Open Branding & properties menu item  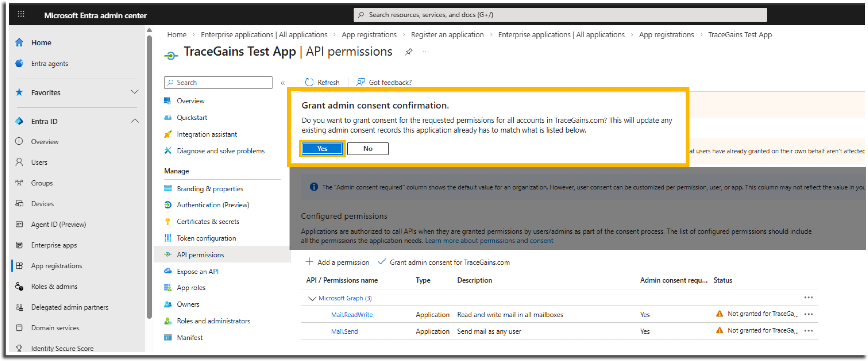(210, 189)
